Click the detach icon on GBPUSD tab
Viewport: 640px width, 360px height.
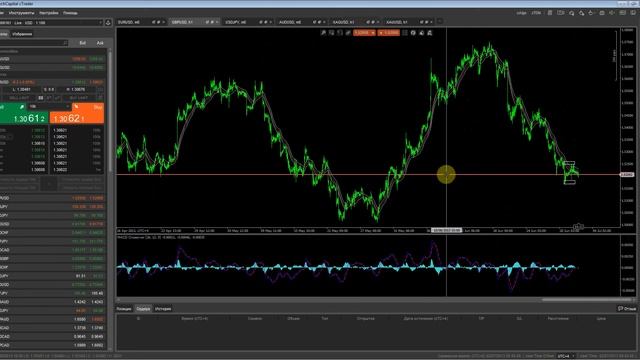(x=207, y=22)
